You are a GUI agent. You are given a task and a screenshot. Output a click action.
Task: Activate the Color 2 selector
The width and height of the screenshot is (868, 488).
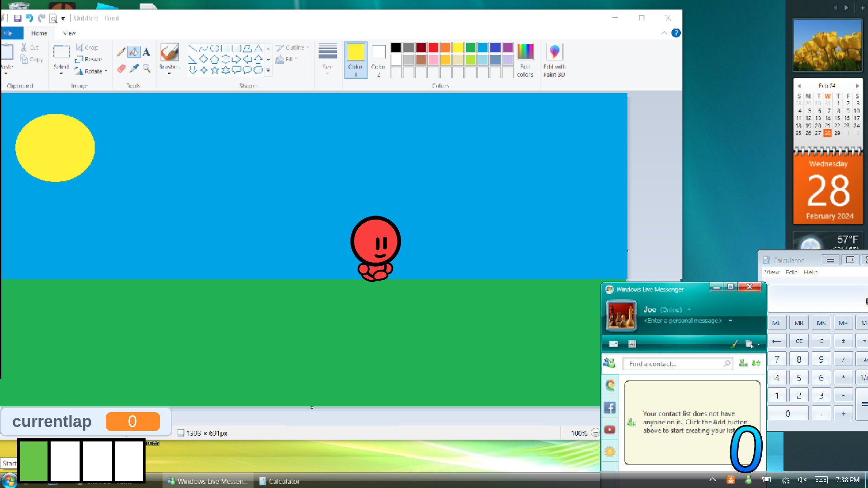click(378, 60)
